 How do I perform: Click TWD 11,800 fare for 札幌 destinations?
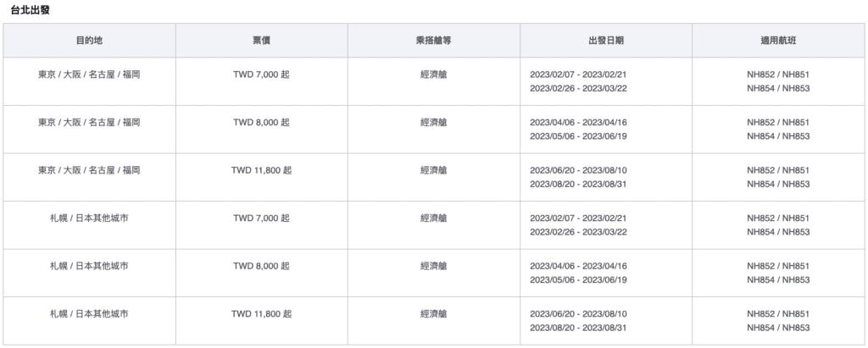point(261,313)
